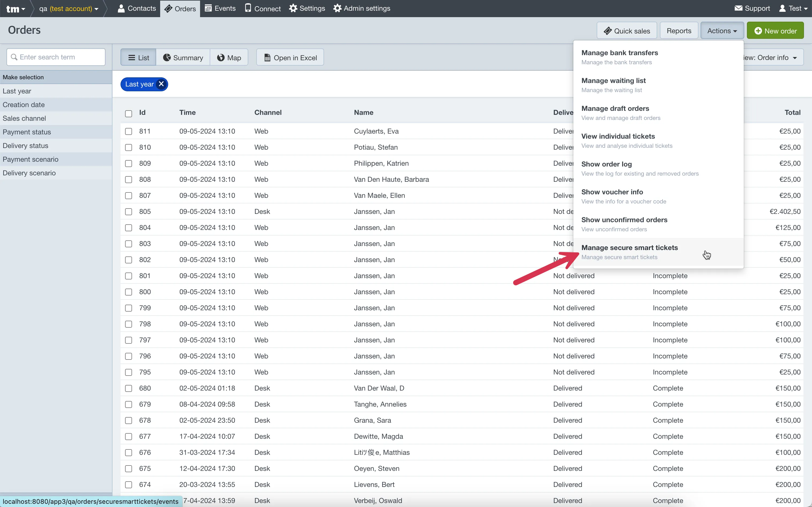Click the Connect phone icon
Viewport: 812px width, 507px height.
248,8
